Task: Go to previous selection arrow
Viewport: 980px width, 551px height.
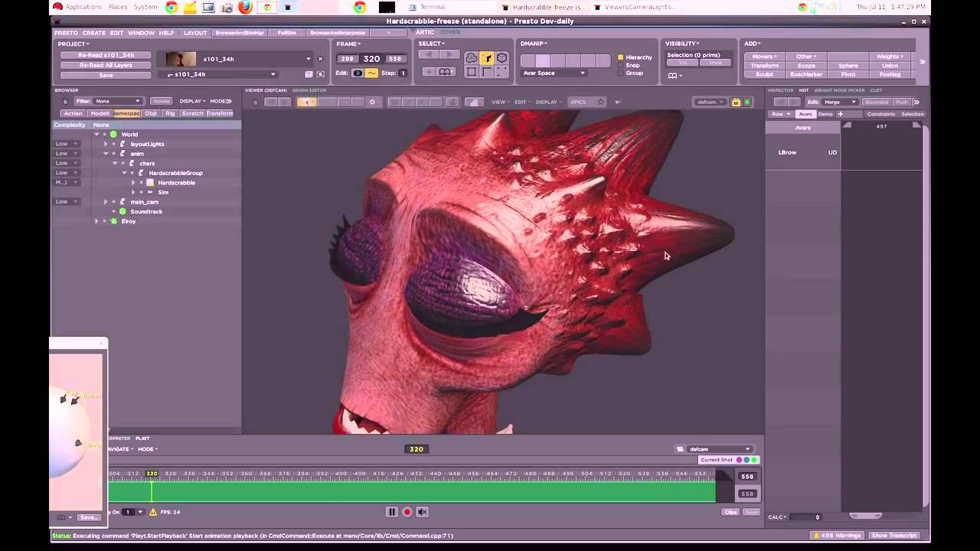Action: 429,56
